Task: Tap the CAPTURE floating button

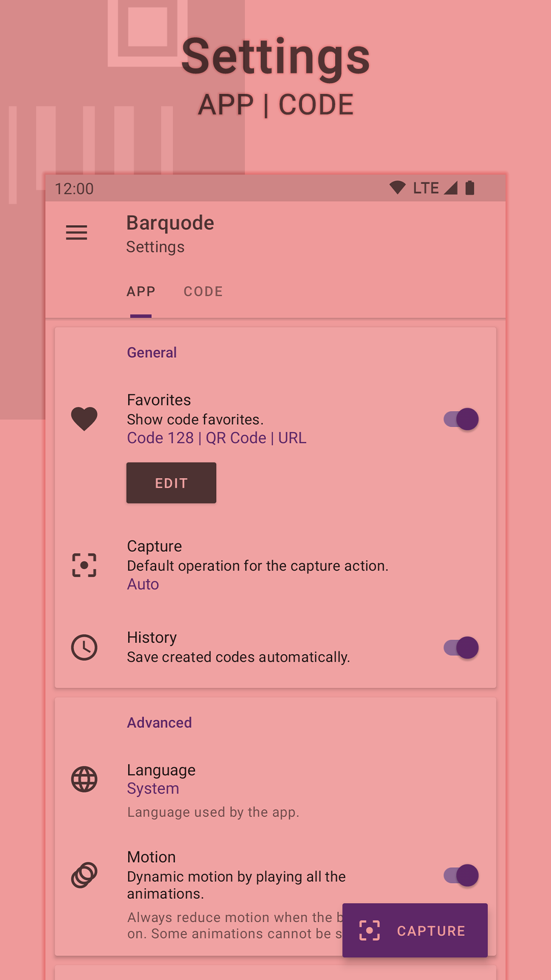Action: [x=415, y=930]
